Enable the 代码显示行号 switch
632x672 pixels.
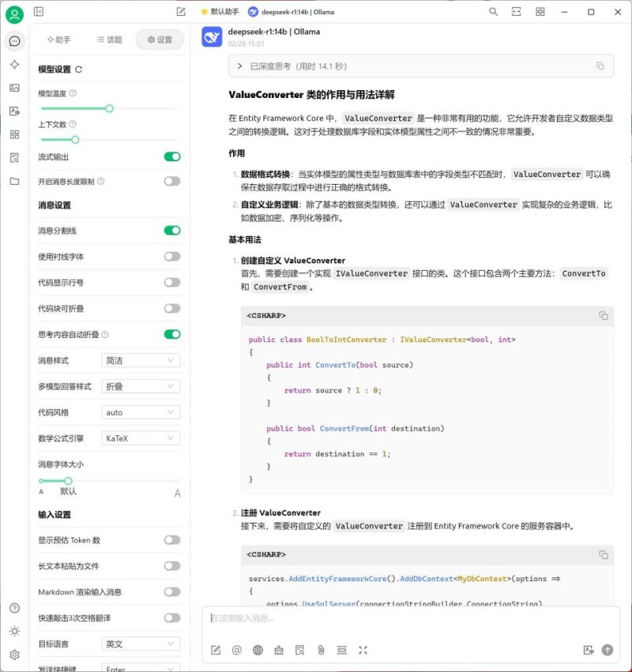[171, 282]
